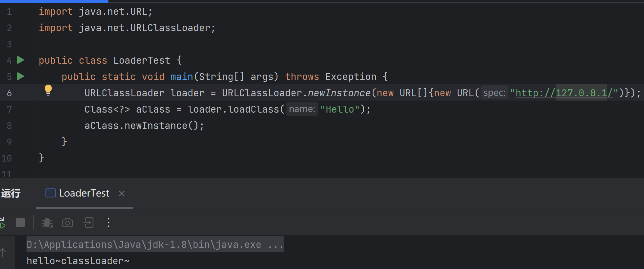The height and width of the screenshot is (269, 644).
Task: Click line number 4 in the gutter
Action: tap(9, 60)
